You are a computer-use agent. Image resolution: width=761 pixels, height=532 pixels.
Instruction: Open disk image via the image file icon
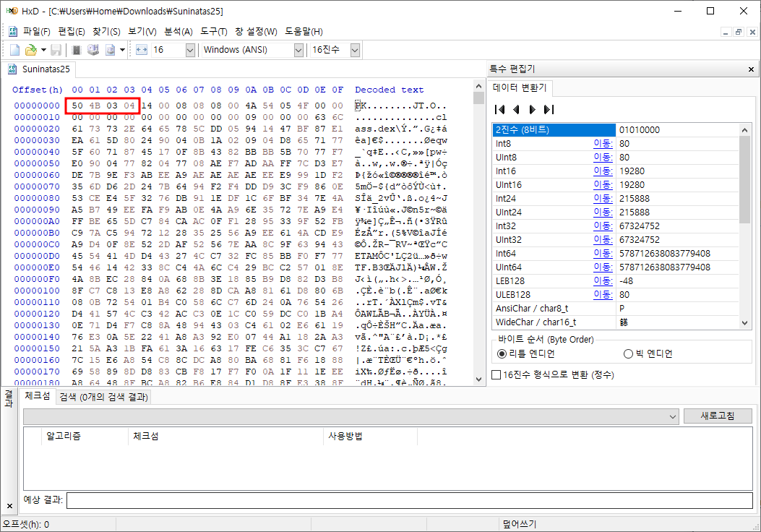click(110, 50)
